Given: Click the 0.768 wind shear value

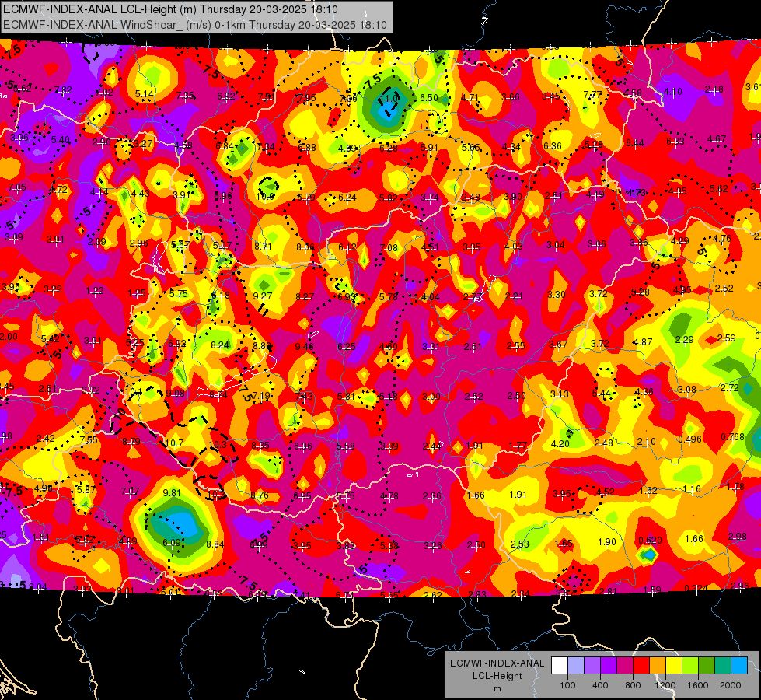Looking at the screenshot, I should [732, 436].
